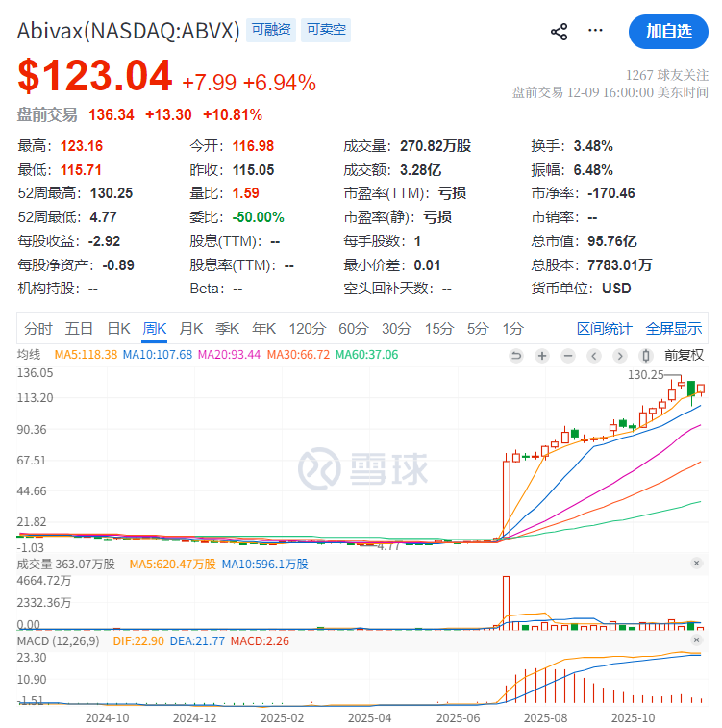
Task: Click the 加自选 add to watchlist button
Action: [x=667, y=31]
